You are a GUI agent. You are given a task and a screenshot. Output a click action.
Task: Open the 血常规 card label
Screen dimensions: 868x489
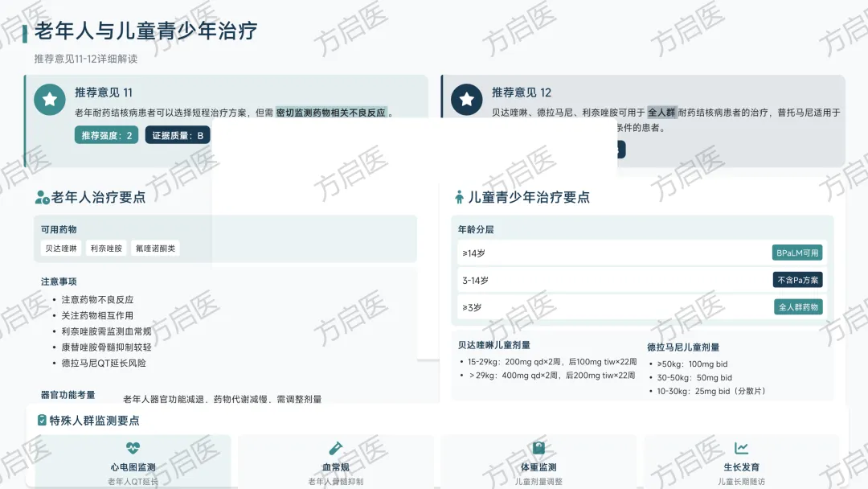coord(335,467)
